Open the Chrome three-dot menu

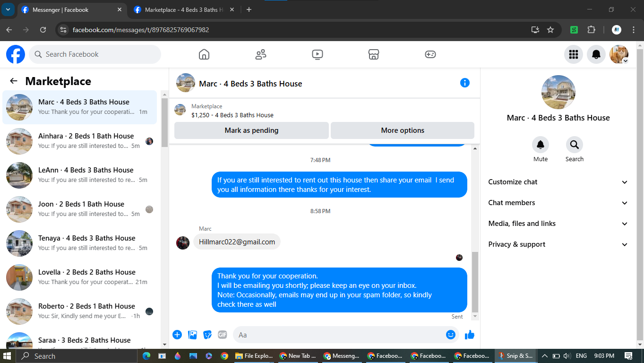click(634, 30)
